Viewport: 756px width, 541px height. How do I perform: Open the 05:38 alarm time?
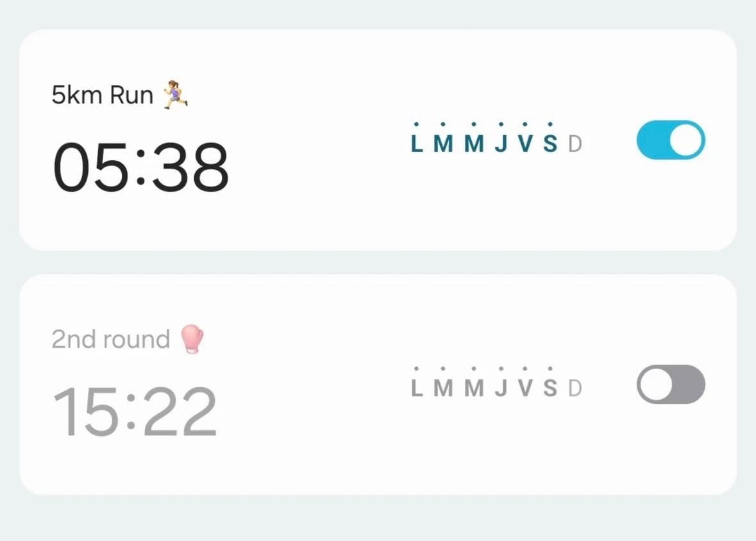point(140,167)
